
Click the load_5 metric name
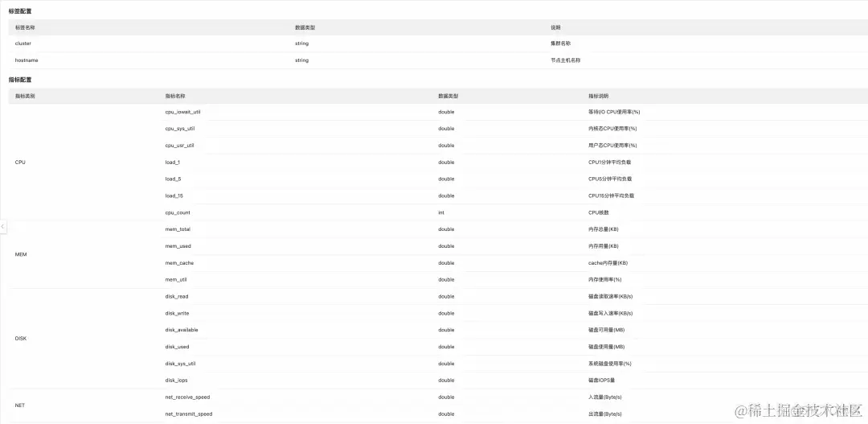pyautogui.click(x=173, y=179)
